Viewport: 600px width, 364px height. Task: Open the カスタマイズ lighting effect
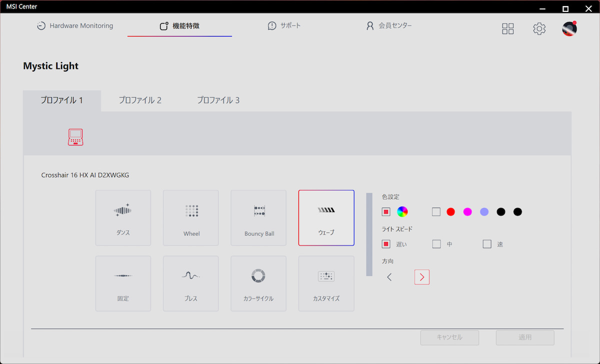tap(326, 283)
